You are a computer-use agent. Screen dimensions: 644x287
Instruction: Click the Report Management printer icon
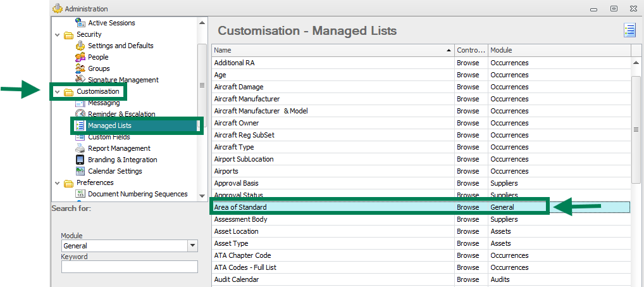click(x=80, y=148)
